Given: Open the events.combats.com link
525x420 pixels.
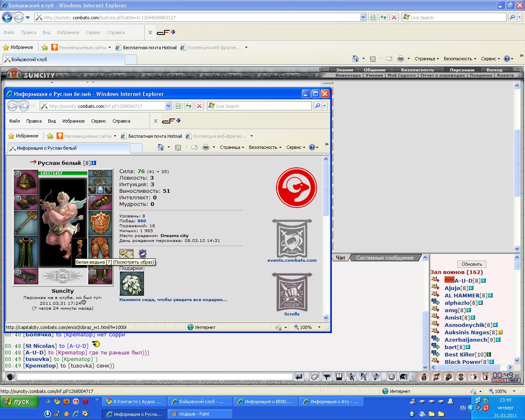Looking at the screenshot, I should click(x=292, y=260).
